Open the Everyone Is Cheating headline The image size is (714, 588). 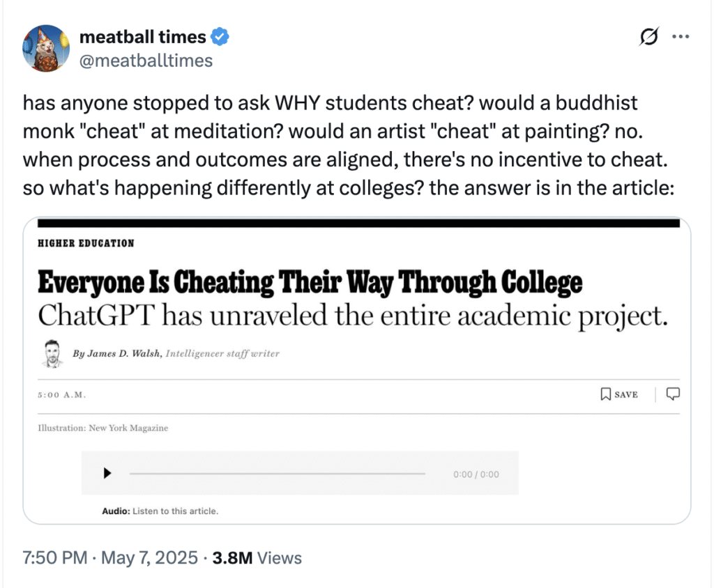click(310, 283)
